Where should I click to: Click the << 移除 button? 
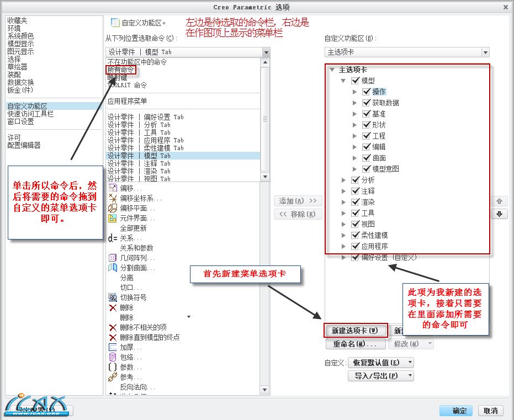298,214
